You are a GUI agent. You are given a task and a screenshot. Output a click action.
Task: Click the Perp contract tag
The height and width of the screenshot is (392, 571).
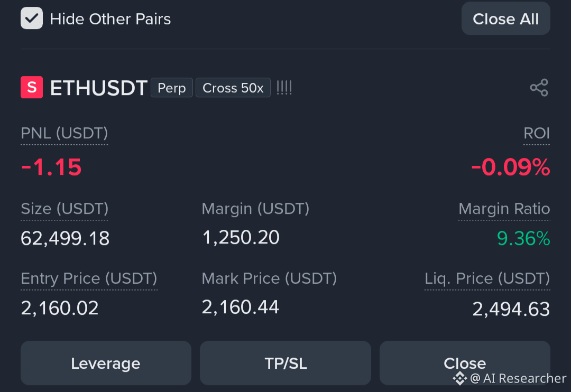click(171, 88)
